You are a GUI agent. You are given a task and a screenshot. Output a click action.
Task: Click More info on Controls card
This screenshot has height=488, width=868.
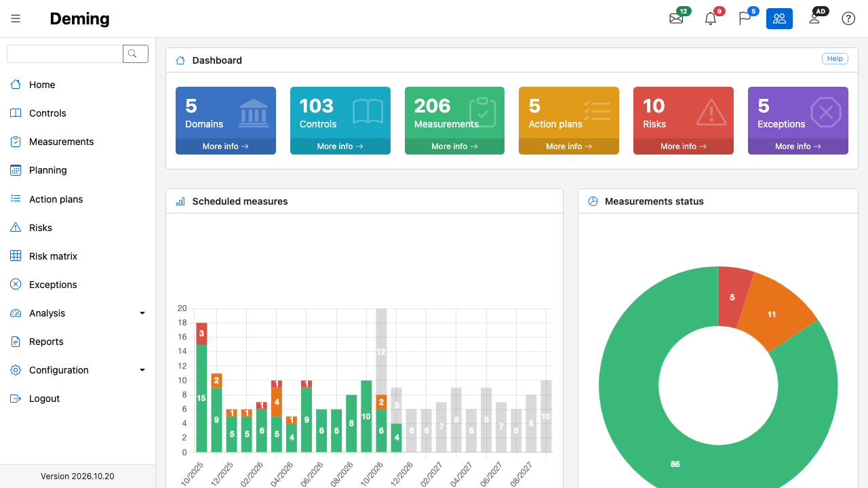click(x=340, y=146)
